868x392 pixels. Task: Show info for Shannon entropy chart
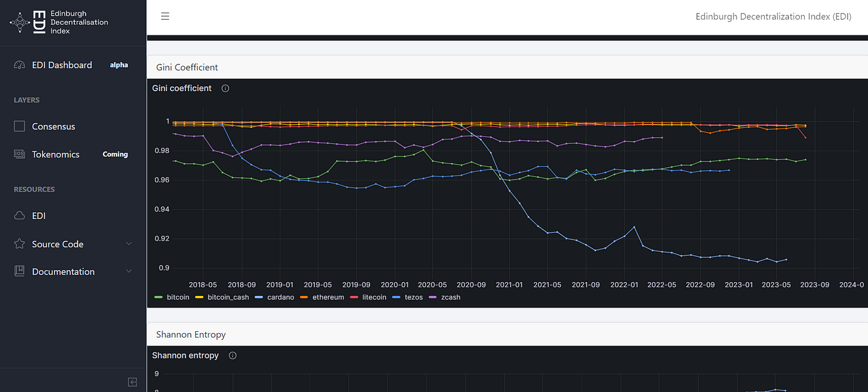(232, 355)
